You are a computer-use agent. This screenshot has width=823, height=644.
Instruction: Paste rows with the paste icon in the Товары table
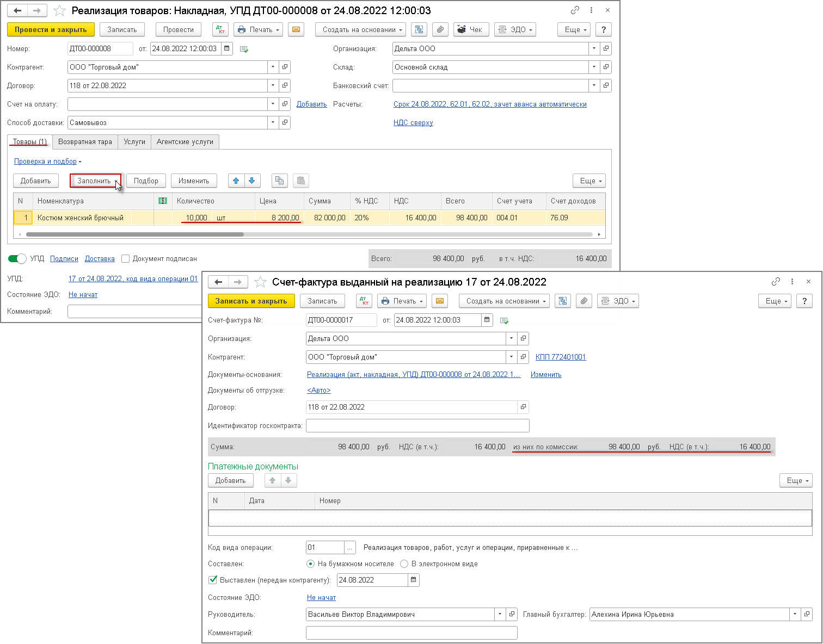[x=301, y=181]
